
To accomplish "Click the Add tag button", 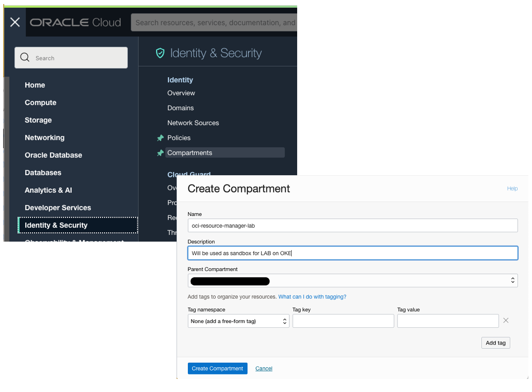I will point(495,343).
